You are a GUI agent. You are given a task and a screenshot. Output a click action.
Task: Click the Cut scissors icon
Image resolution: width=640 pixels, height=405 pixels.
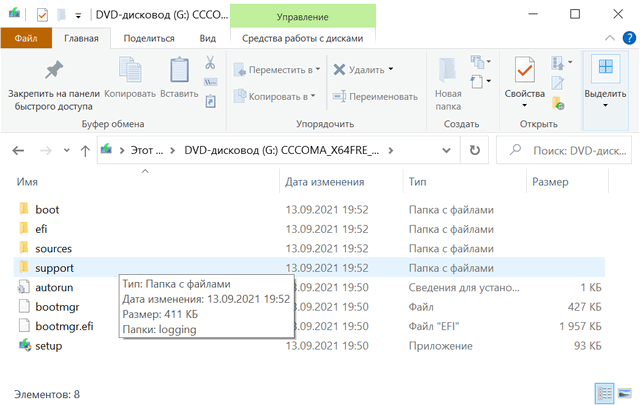coord(210,62)
